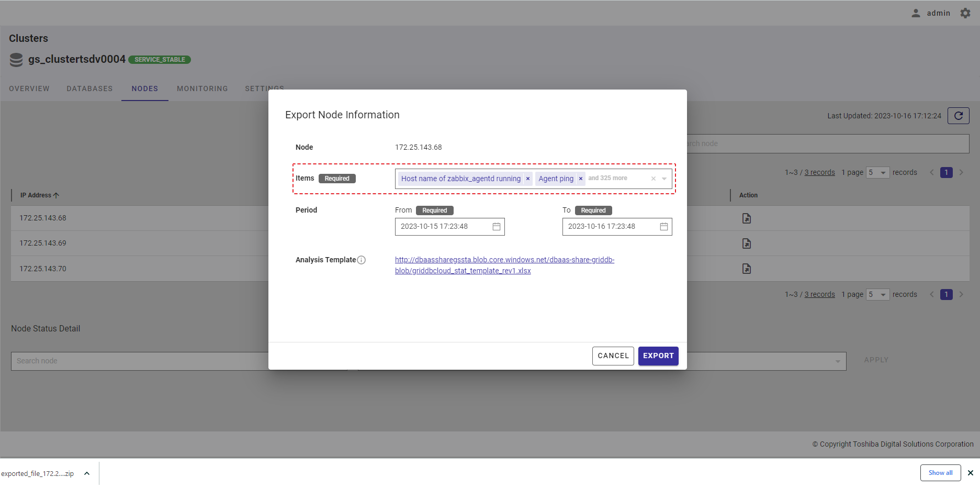Expand downloaded file options arrow
980x488 pixels.
tap(87, 473)
